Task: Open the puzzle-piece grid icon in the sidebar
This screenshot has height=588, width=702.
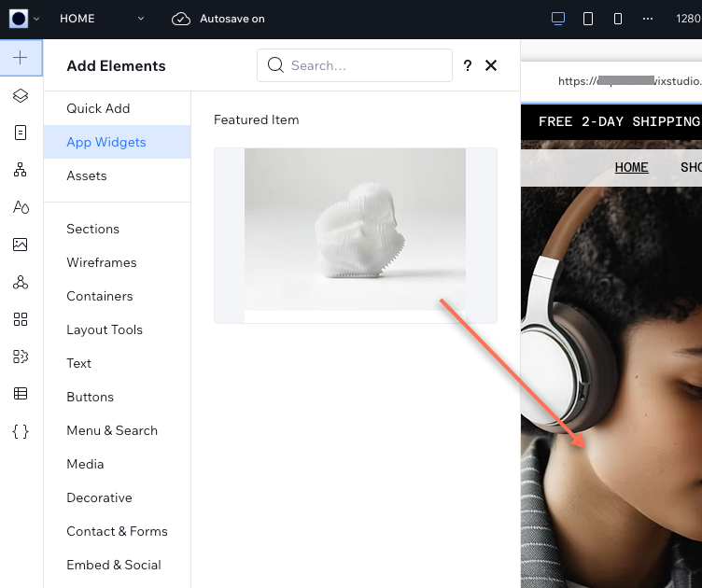Action: tap(21, 357)
